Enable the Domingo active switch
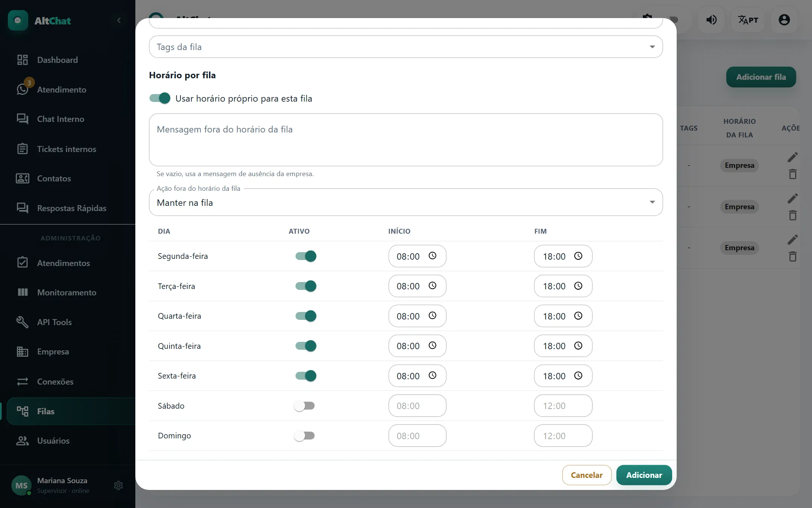Image resolution: width=812 pixels, height=508 pixels. click(x=304, y=435)
